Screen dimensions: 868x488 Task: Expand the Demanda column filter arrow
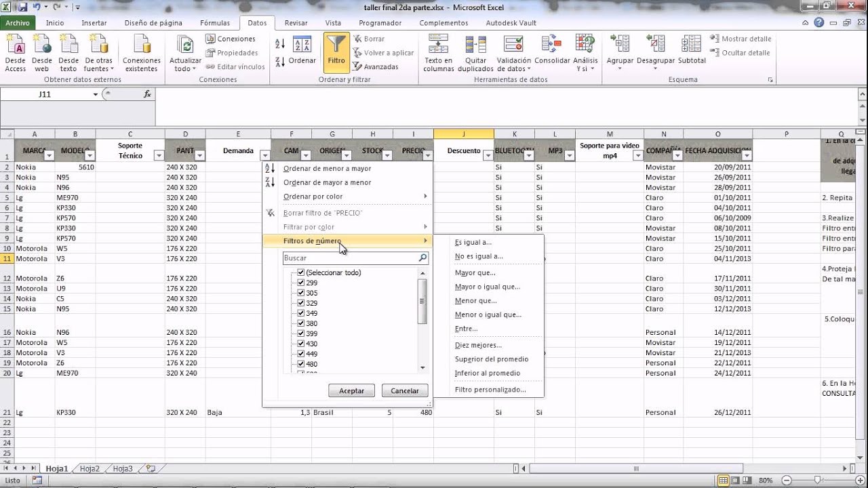264,156
